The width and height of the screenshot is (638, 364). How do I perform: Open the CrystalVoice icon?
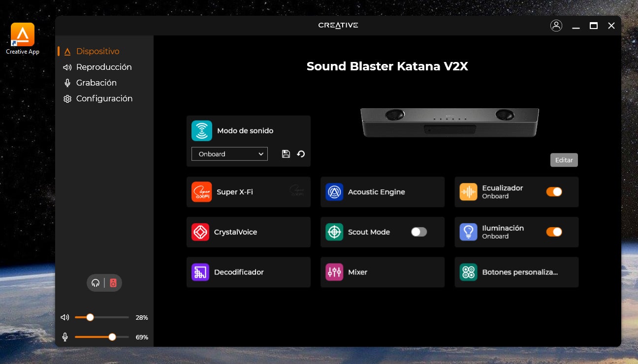click(200, 232)
